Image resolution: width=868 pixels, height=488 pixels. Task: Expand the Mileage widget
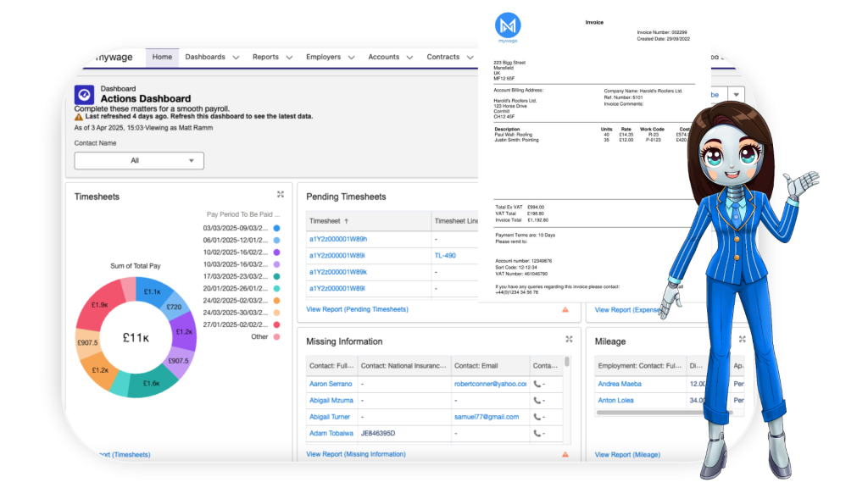coord(742,339)
